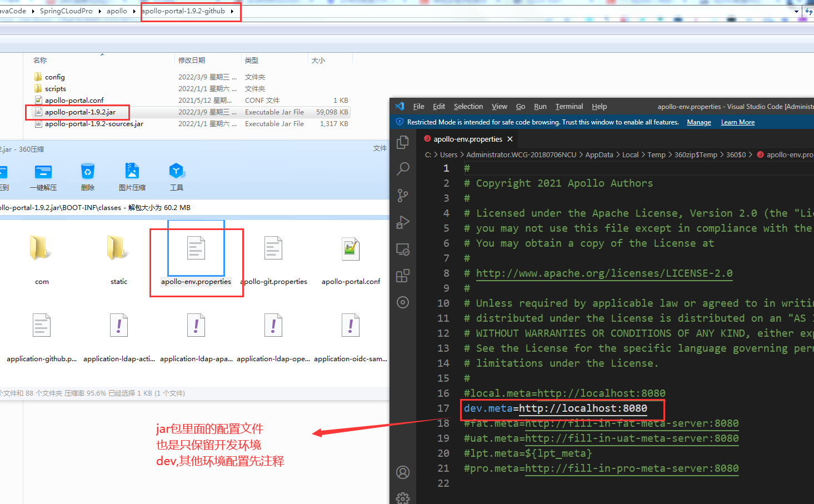This screenshot has height=504, width=814.
Task: Open the View menu in VS Code
Action: (500, 107)
